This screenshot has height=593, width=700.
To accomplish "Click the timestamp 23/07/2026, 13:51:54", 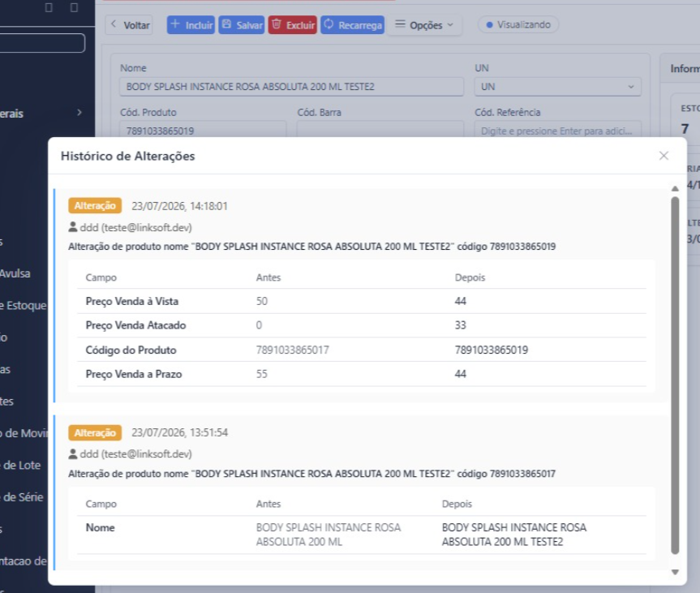I will [x=179, y=432].
